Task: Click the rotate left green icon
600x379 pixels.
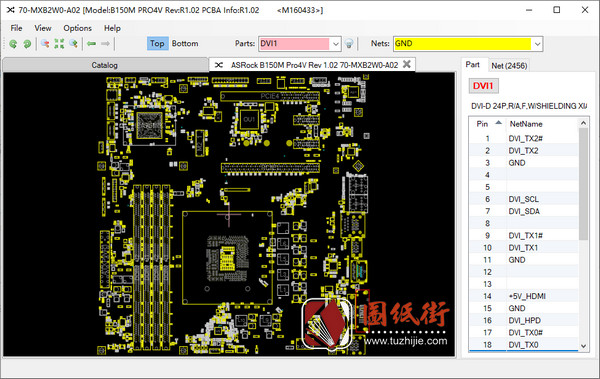Action: click(x=13, y=44)
